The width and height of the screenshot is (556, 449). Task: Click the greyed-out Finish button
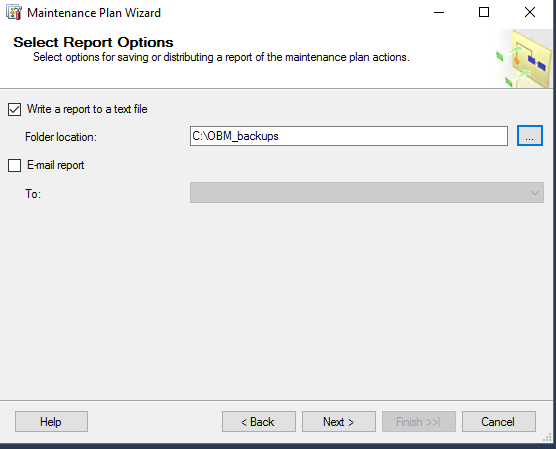pyautogui.click(x=418, y=422)
